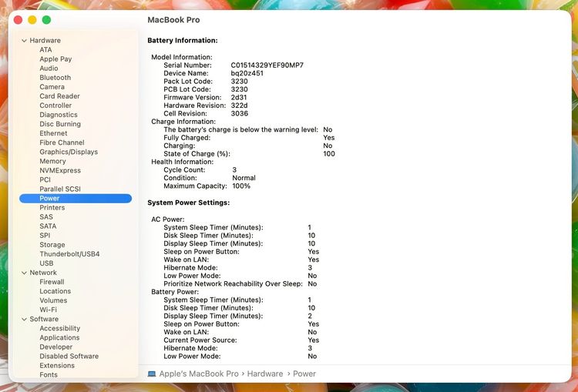The image size is (578, 392).
Task: Select device name bq20z451
Action: 247,73
